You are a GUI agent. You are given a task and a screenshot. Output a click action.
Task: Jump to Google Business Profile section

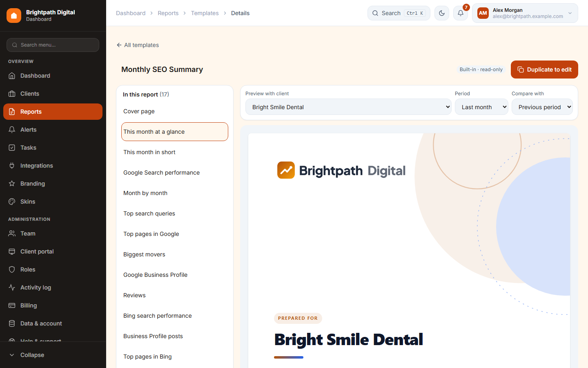(x=175, y=275)
